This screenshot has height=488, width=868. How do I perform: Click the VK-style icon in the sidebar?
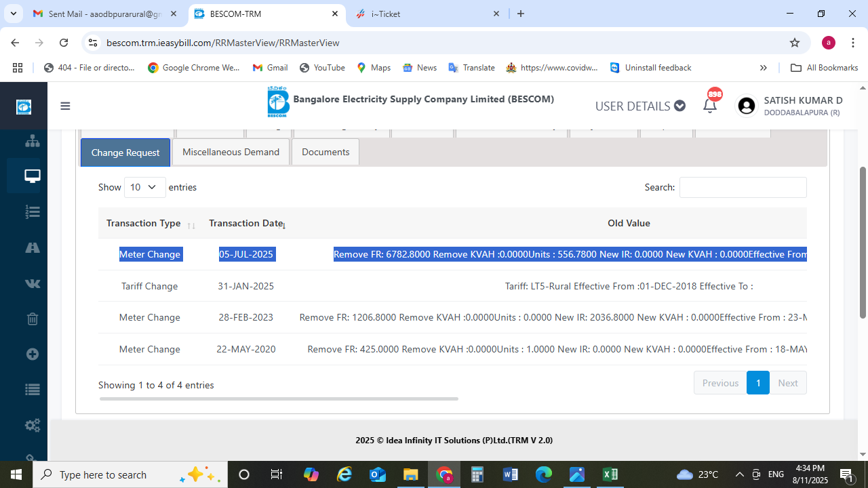point(33,283)
